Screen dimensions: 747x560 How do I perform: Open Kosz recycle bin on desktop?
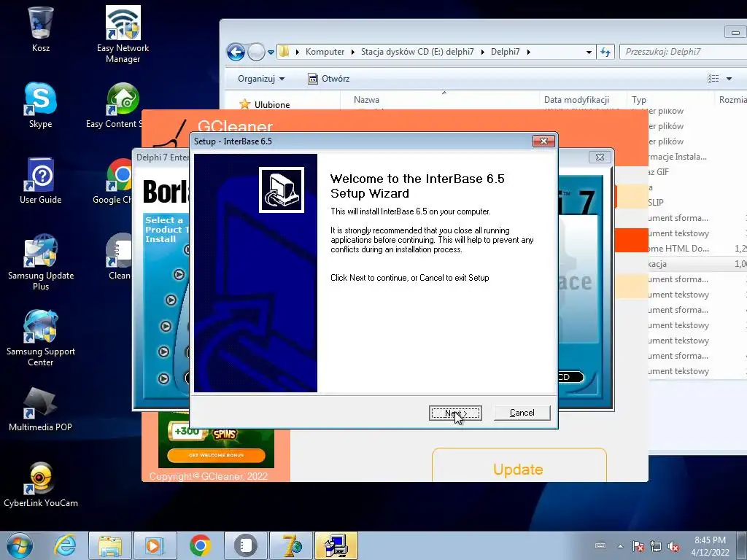[x=41, y=29]
